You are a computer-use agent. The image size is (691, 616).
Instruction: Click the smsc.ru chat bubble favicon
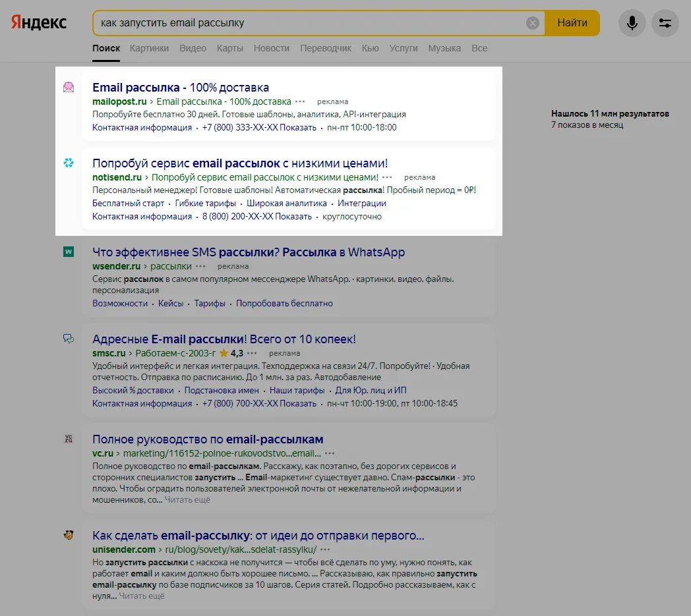pyautogui.click(x=69, y=339)
